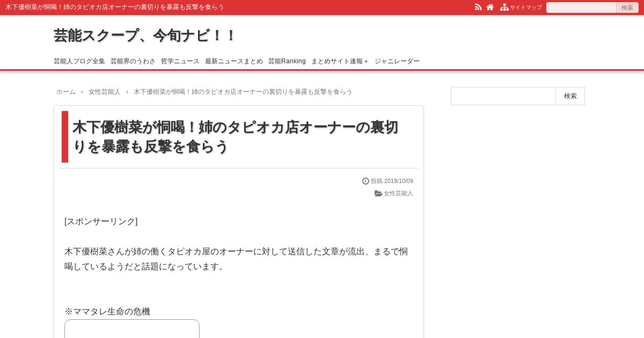Open ジャニレーダー menu item
Image resolution: width=644 pixels, height=338 pixels.
tap(397, 61)
